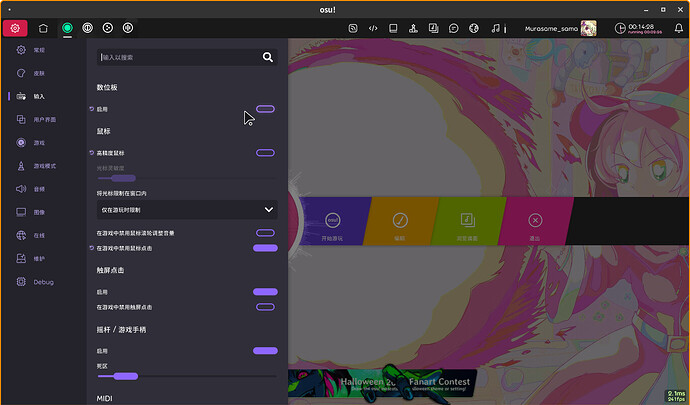This screenshot has height=405, width=690.
Task: Open the 仅在游玩时限制 cursor confine dropdown
Action: click(187, 210)
